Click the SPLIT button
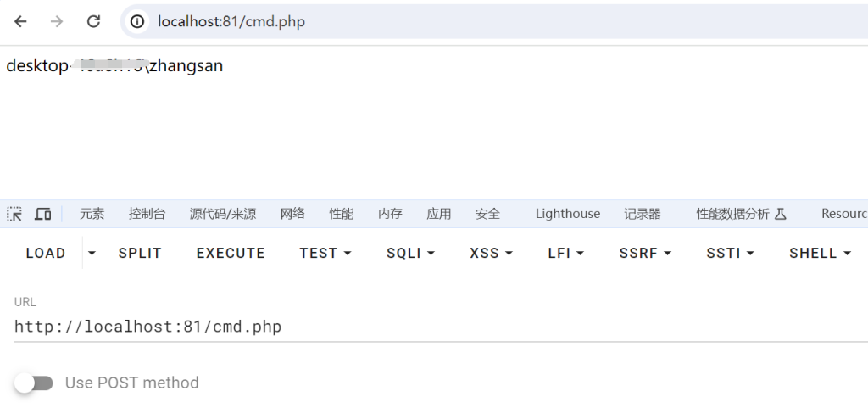This screenshot has width=868, height=408. click(x=140, y=253)
